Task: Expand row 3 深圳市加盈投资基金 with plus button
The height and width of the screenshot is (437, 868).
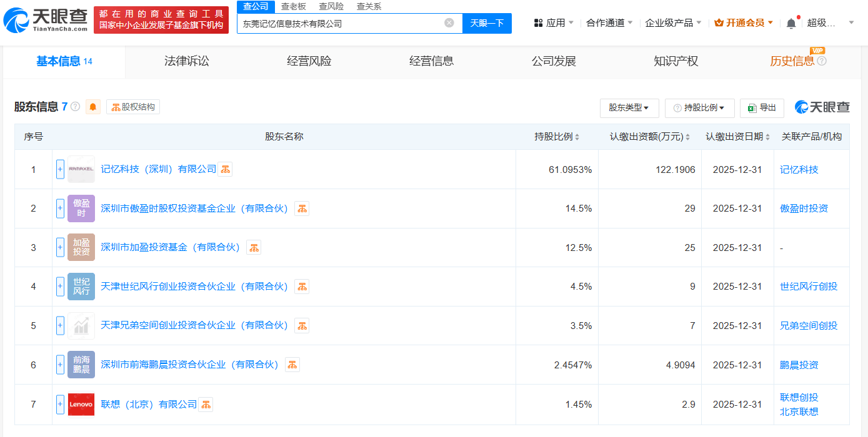Action: click(60, 247)
